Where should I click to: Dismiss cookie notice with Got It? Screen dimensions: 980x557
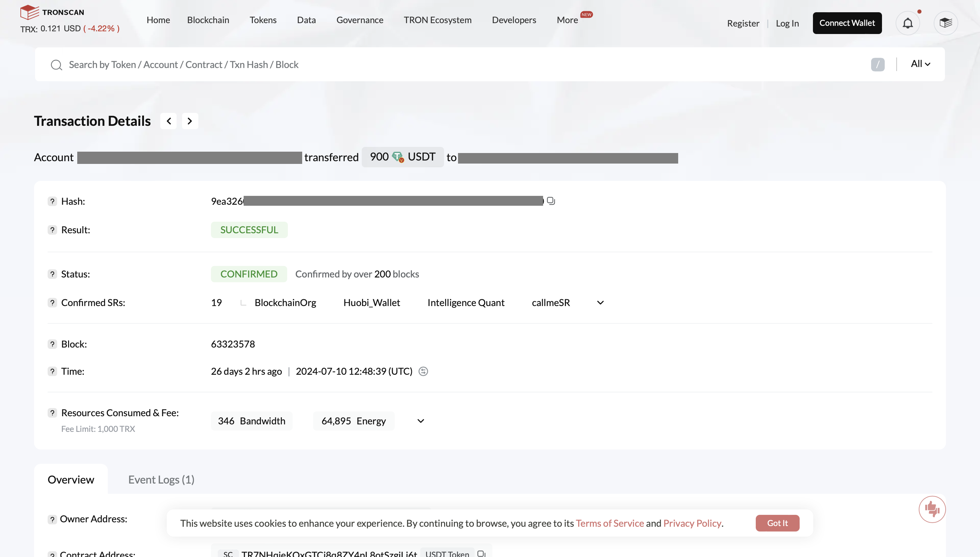(777, 523)
